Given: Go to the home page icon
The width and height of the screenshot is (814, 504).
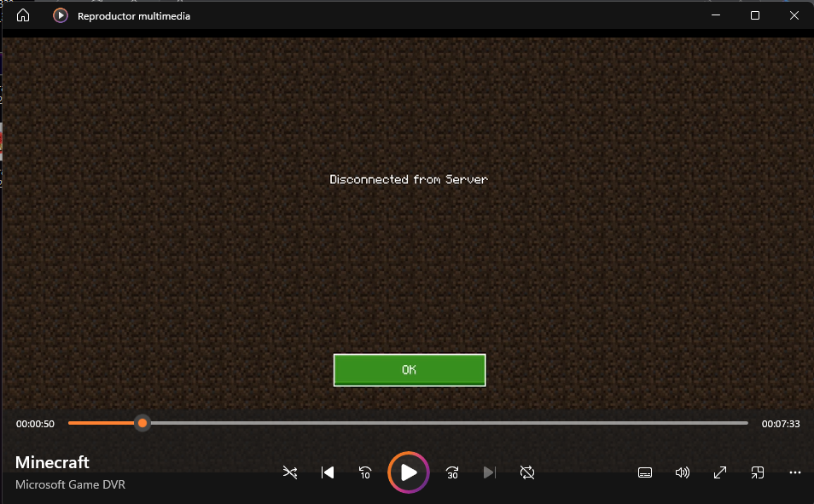Looking at the screenshot, I should [23, 15].
